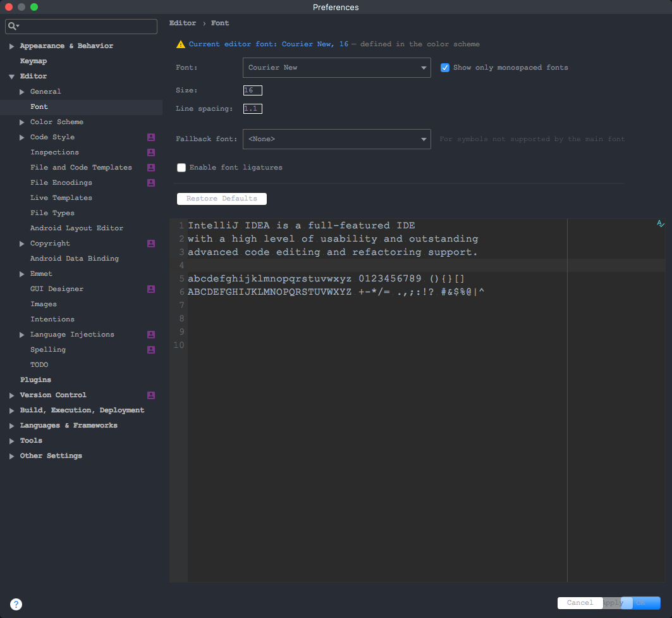Screen dimensions: 672x618
Task: Click the warning triangle icon beside current font
Action: click(x=181, y=44)
